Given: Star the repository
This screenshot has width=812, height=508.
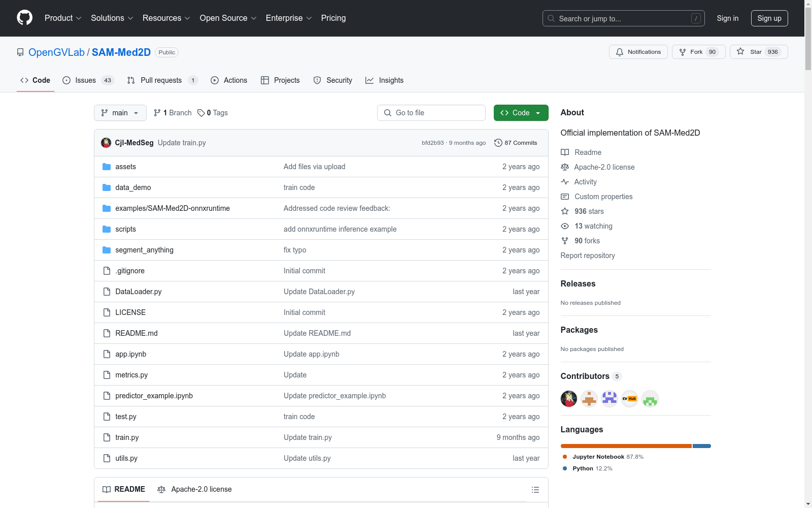Looking at the screenshot, I should click(759, 52).
